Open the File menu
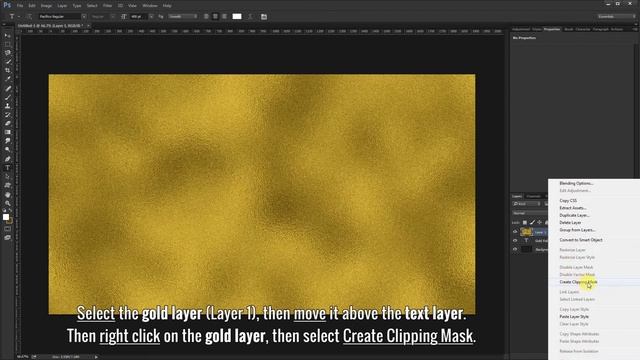640x360 pixels. click(x=20, y=6)
